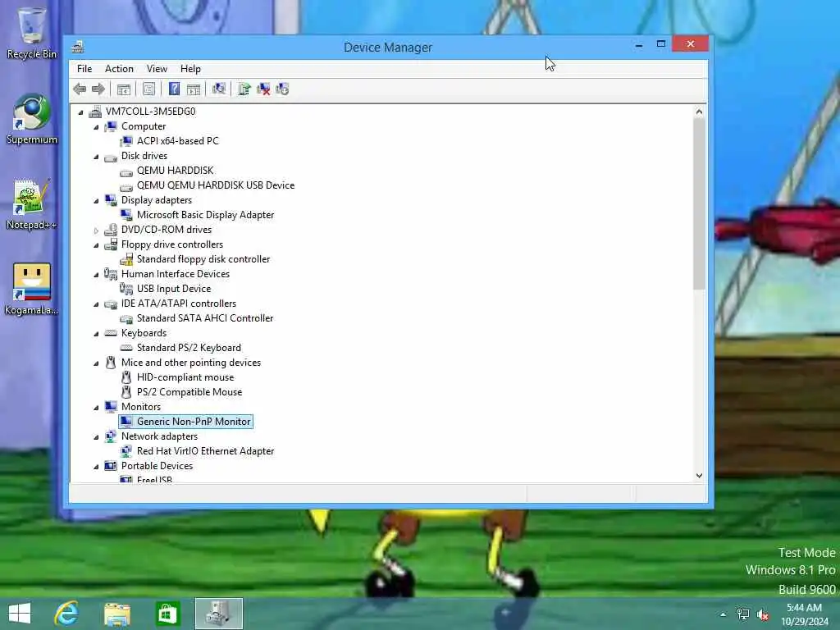Open the Windows Store taskbar icon

point(167,614)
